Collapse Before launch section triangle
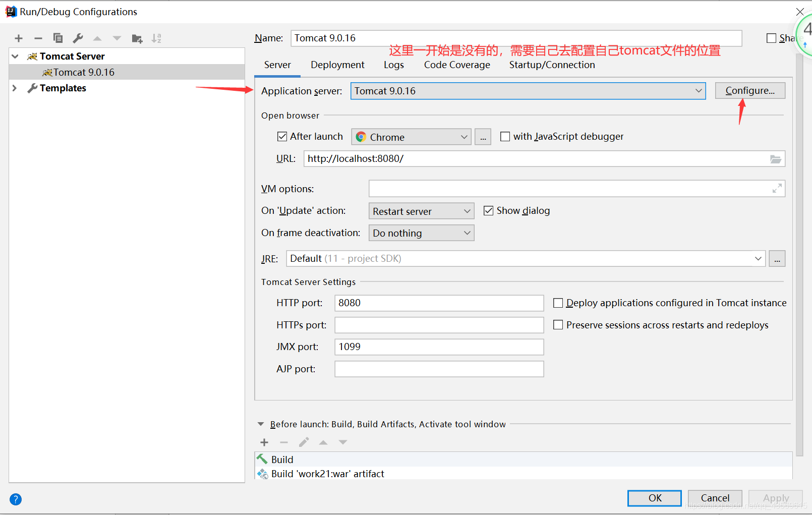This screenshot has height=515, width=812. click(x=261, y=424)
